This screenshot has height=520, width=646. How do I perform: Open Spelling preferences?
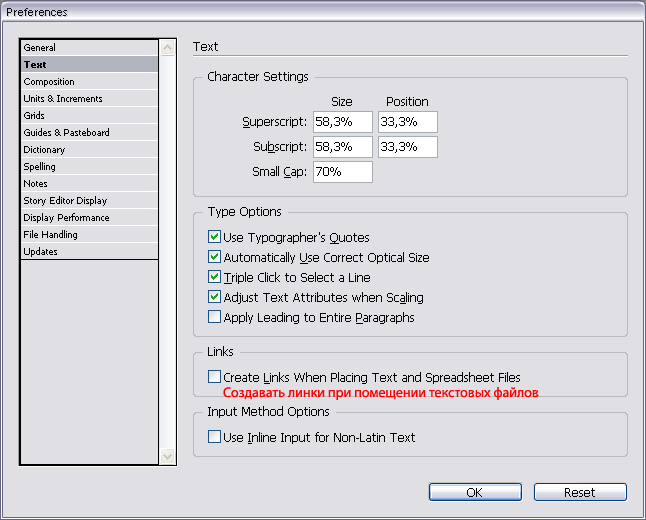tap(89, 166)
